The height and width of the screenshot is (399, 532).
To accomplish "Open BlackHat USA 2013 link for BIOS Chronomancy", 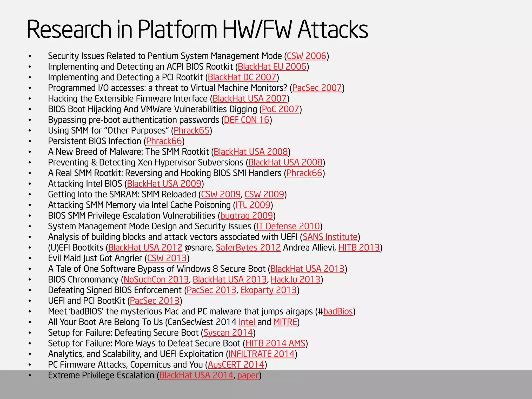I will (x=230, y=280).
